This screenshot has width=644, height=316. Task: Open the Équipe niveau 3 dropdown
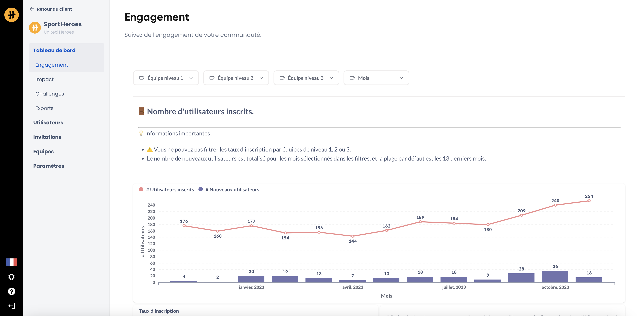[306, 78]
